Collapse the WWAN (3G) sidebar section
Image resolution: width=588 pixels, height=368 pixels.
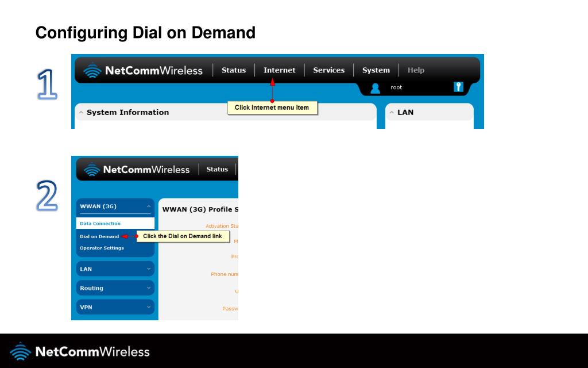coord(149,206)
